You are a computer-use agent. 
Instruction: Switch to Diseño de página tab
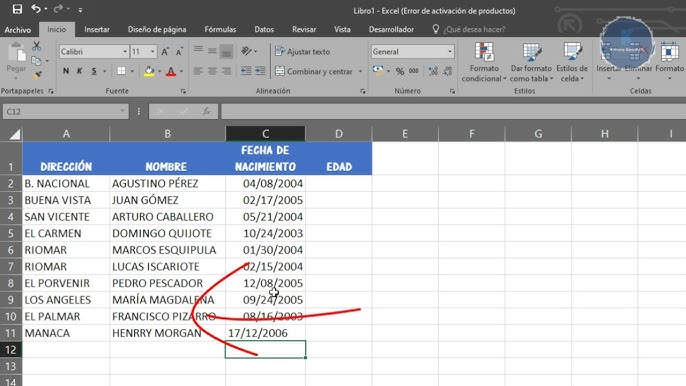point(157,29)
